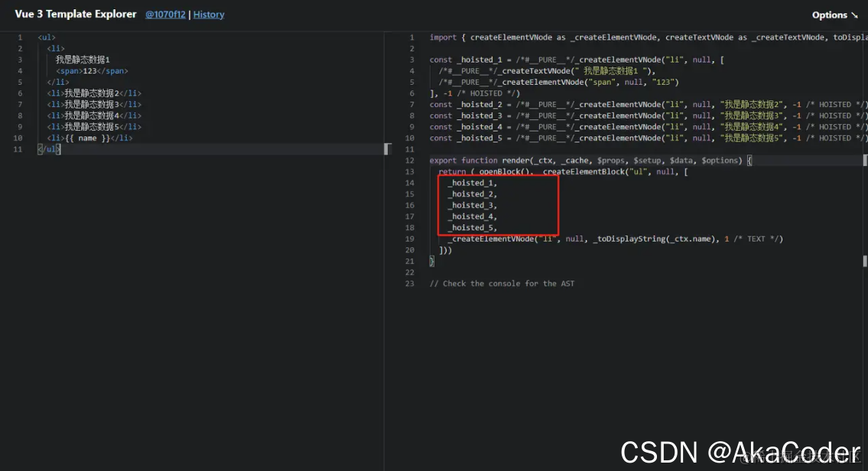Click the const _hoisted_4 declaration line
This screenshot has width=868, height=471.
click(649, 127)
